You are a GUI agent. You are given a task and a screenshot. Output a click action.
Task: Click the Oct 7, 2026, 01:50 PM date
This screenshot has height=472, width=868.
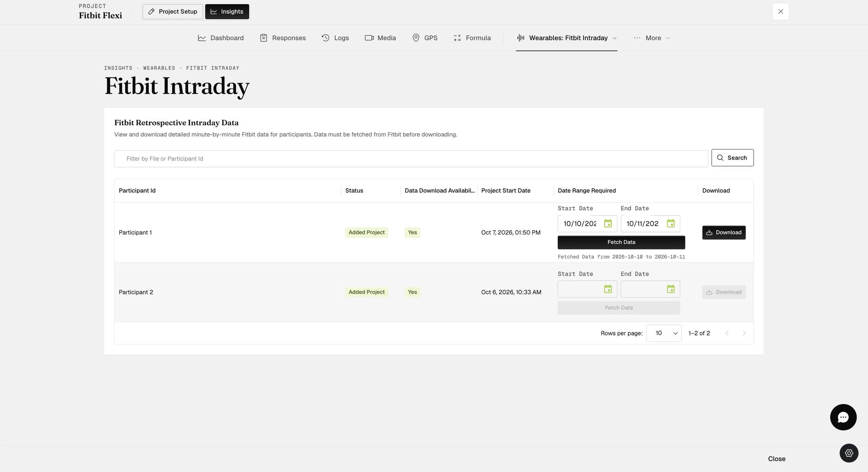tap(511, 232)
